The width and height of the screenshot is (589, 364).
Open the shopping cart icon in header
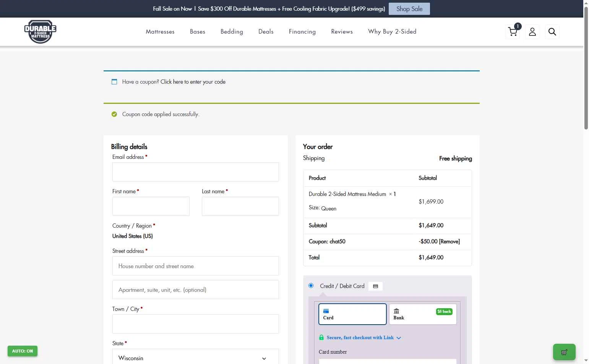click(513, 32)
